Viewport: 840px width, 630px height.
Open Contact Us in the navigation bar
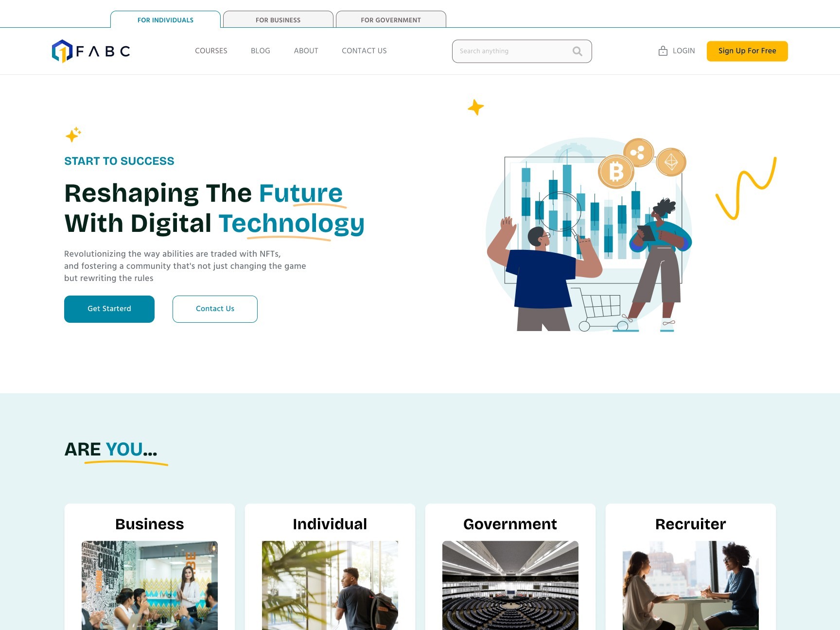point(364,51)
